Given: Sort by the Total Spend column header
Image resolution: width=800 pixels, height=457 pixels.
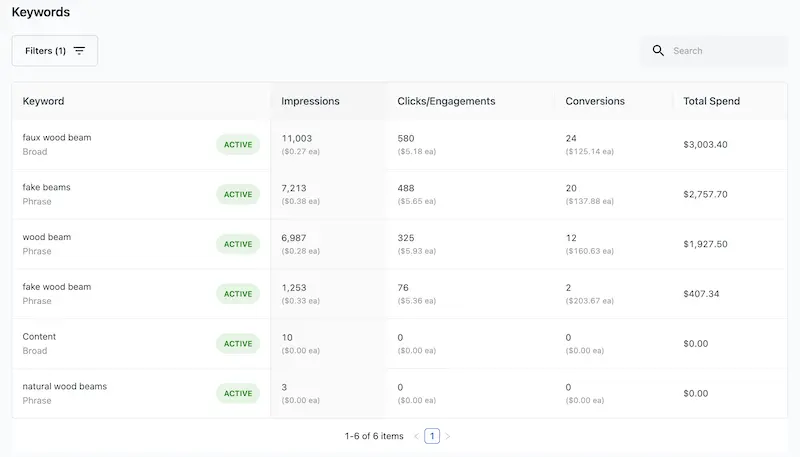Looking at the screenshot, I should point(711,101).
